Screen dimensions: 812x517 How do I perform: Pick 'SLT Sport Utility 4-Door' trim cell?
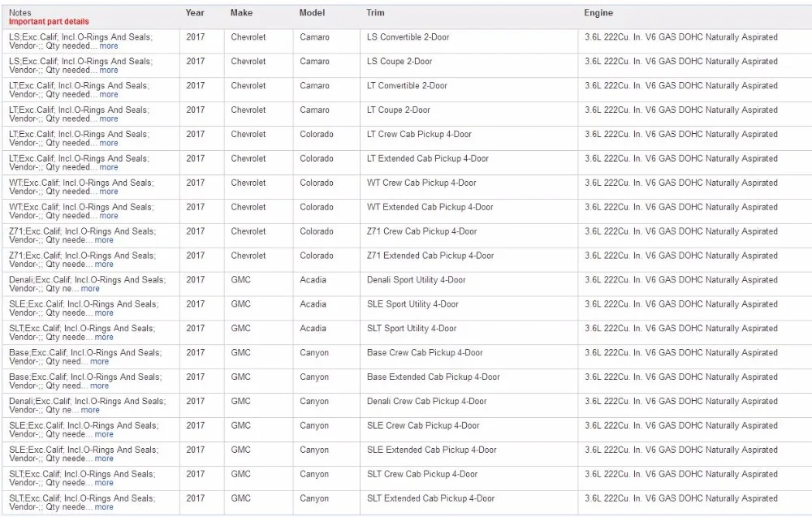pyautogui.click(x=412, y=329)
